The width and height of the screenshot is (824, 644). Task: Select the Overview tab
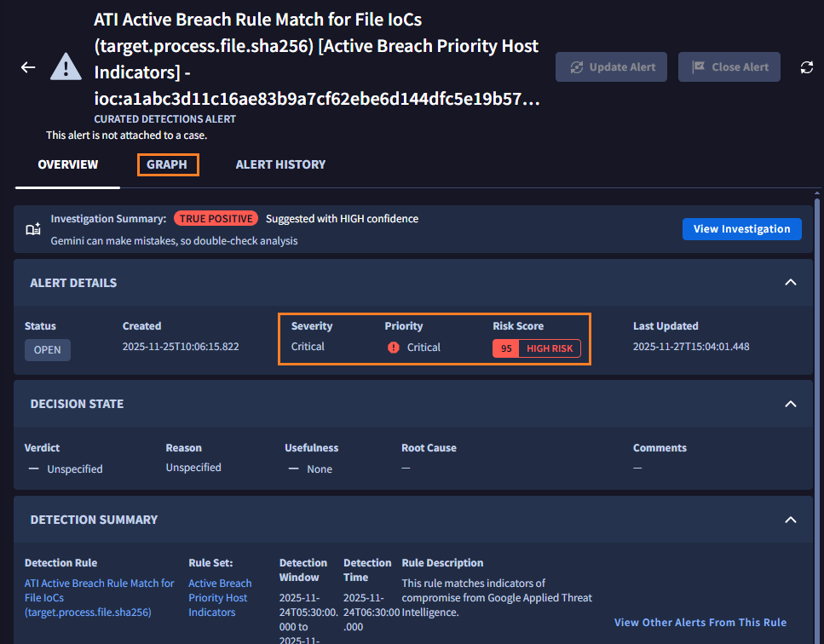[x=67, y=164]
